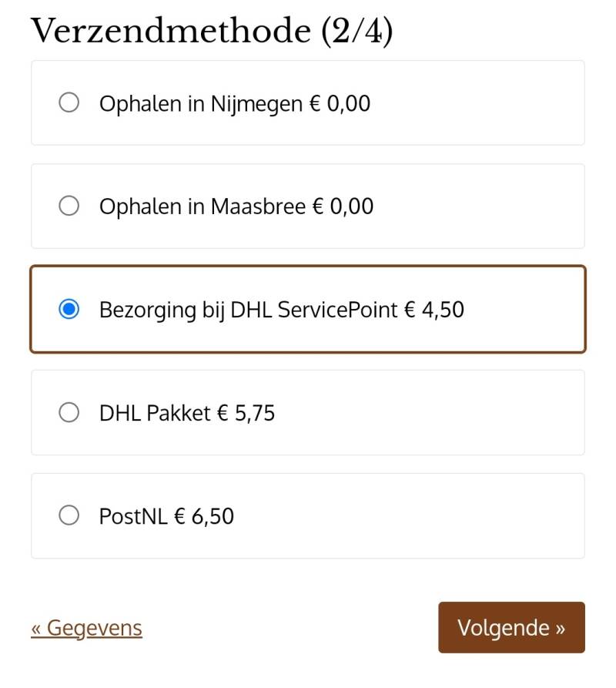Click the "Bezorging bij DHL ServicePoint" label text

tap(248, 310)
